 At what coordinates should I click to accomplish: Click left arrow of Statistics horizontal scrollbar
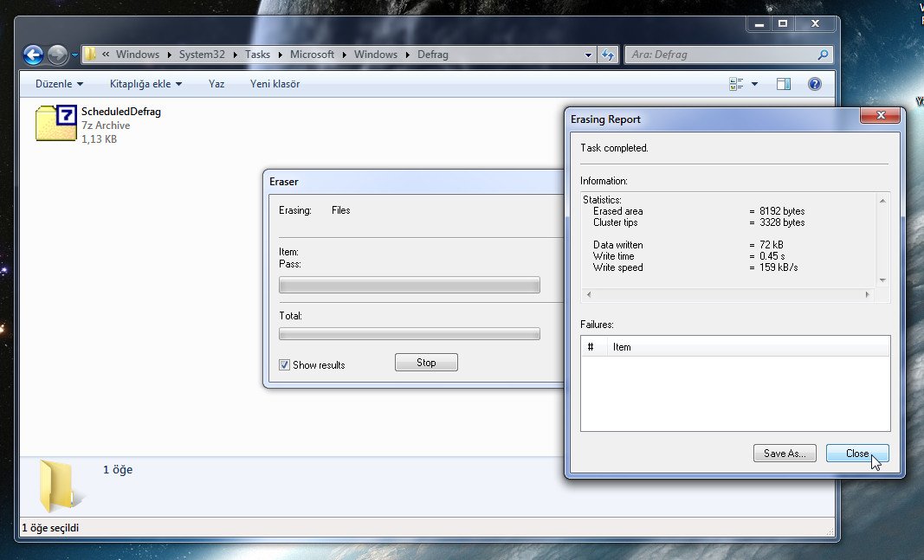click(589, 294)
